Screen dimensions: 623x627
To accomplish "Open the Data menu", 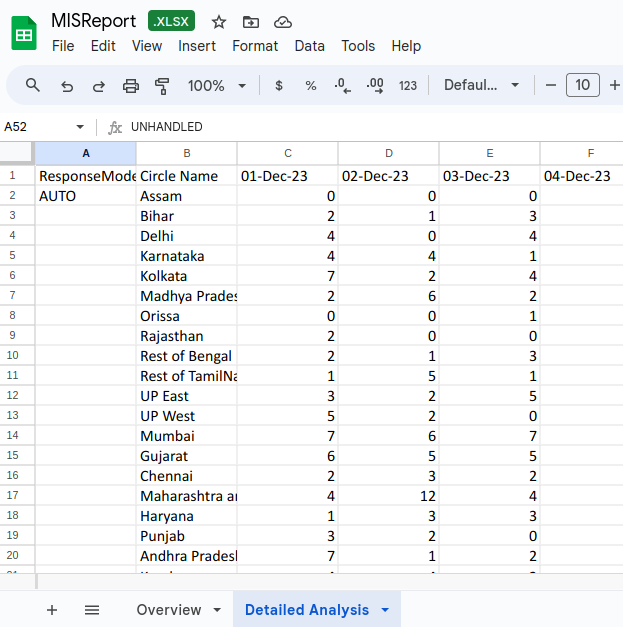I will (309, 46).
